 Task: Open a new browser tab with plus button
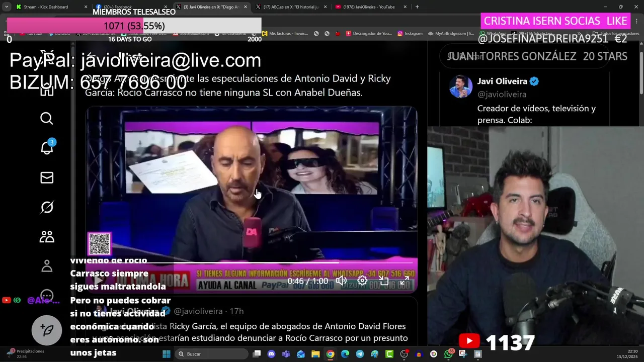pos(417,7)
